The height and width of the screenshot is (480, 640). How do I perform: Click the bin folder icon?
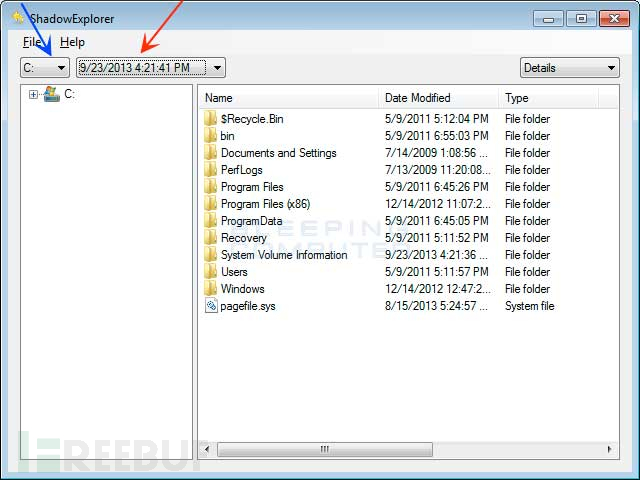click(211, 136)
